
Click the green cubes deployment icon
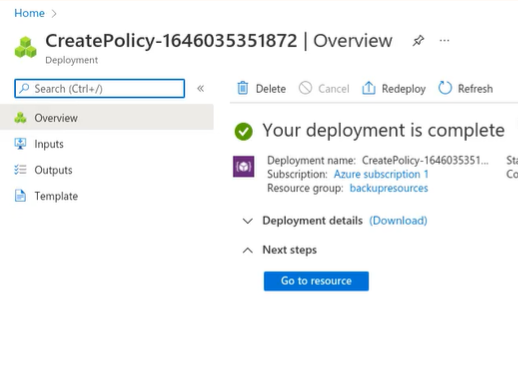(x=26, y=47)
